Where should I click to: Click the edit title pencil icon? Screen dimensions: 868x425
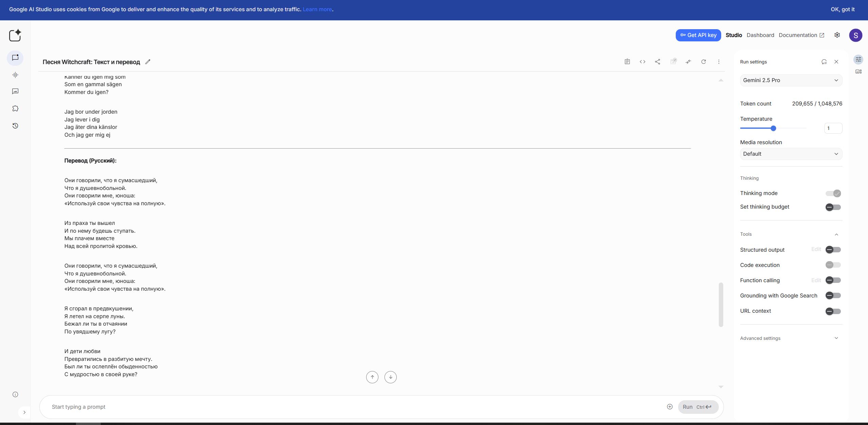pyautogui.click(x=147, y=62)
